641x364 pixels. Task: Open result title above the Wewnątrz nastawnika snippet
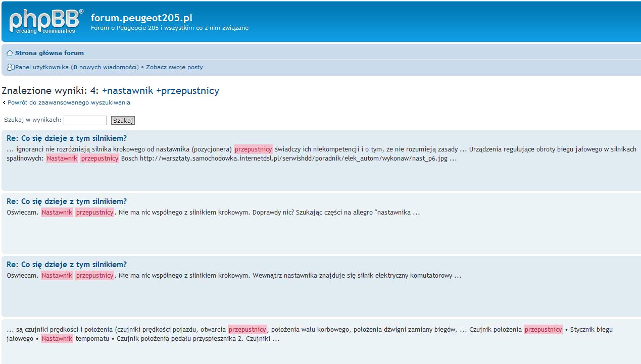[67, 265]
